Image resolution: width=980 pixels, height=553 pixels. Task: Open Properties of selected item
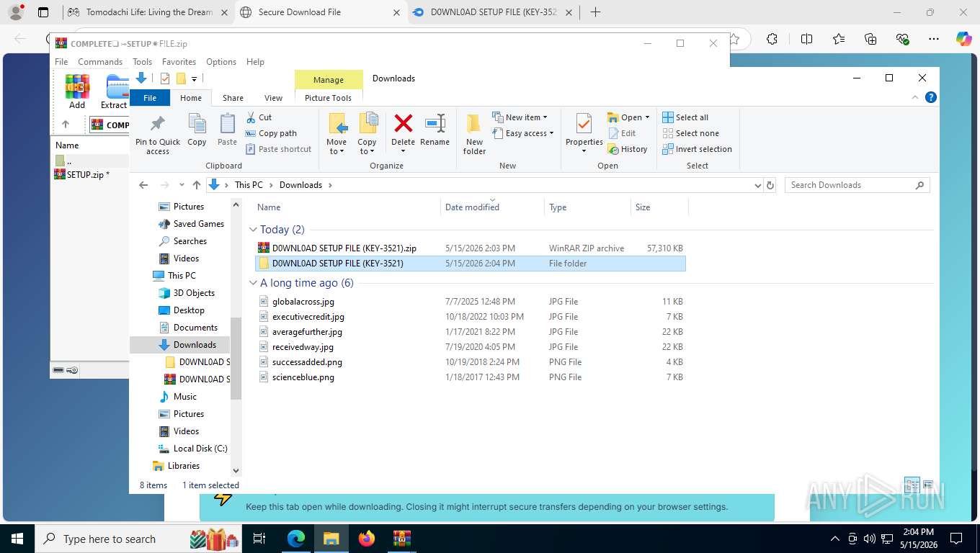click(584, 132)
